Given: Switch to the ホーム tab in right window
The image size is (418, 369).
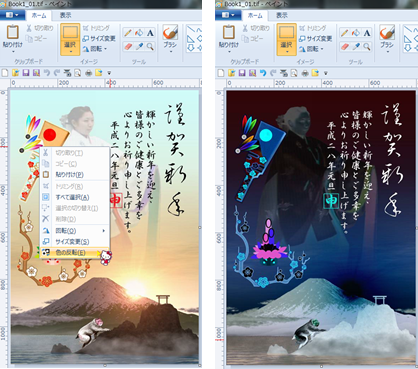Looking at the screenshot, I should (255, 15).
